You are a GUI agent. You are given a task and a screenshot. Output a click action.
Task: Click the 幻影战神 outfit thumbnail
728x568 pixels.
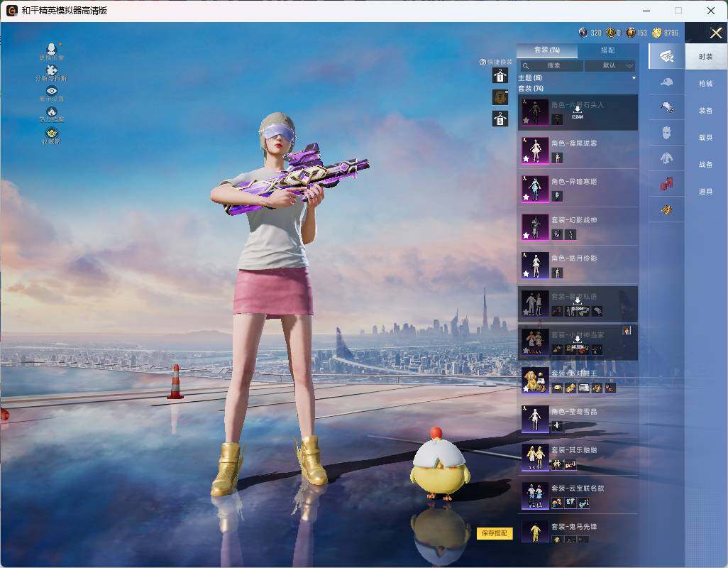(x=535, y=228)
